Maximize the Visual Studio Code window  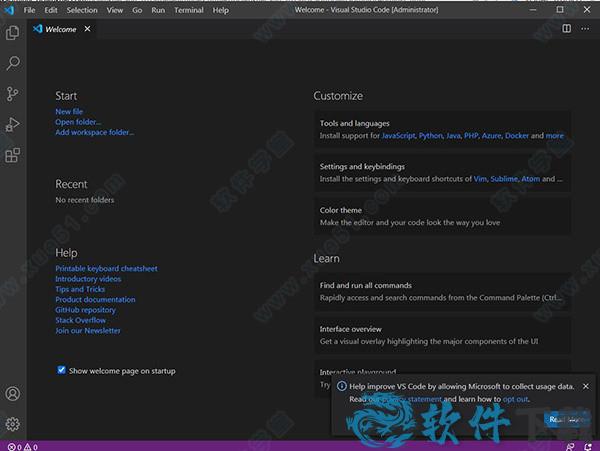[x=560, y=10]
